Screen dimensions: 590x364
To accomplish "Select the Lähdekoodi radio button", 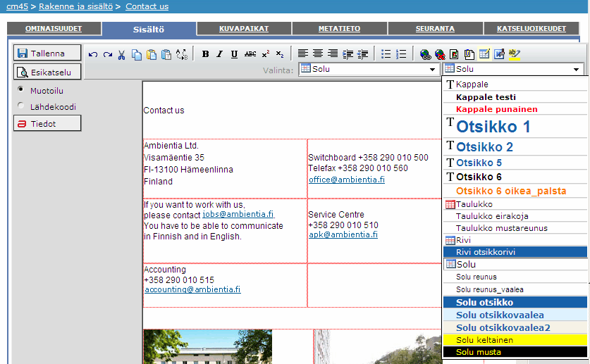I will pyautogui.click(x=20, y=106).
